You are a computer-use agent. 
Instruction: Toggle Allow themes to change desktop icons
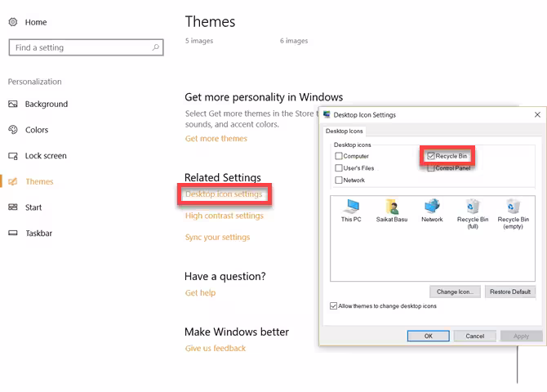pyautogui.click(x=333, y=306)
